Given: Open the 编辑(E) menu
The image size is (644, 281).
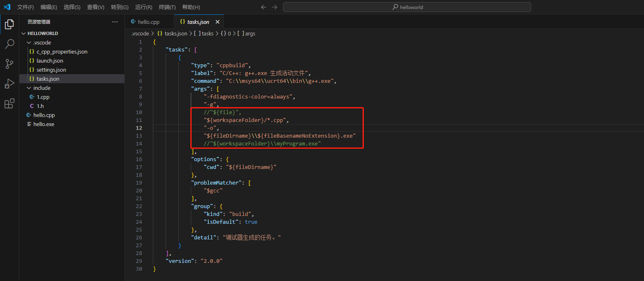Looking at the screenshot, I should (49, 7).
